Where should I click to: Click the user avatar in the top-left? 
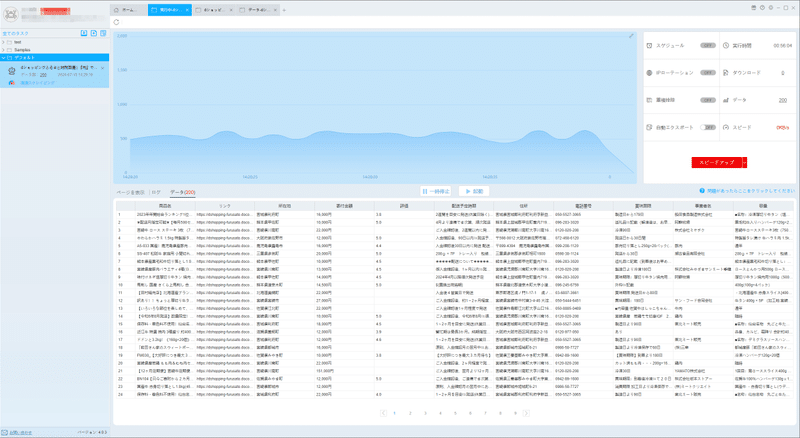[10, 14]
